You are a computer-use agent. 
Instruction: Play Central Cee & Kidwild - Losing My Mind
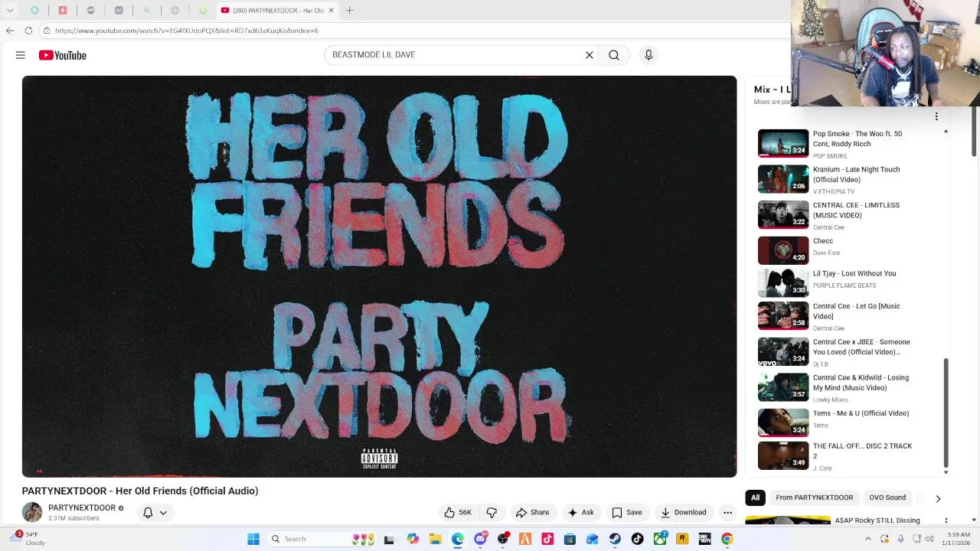[837, 387]
